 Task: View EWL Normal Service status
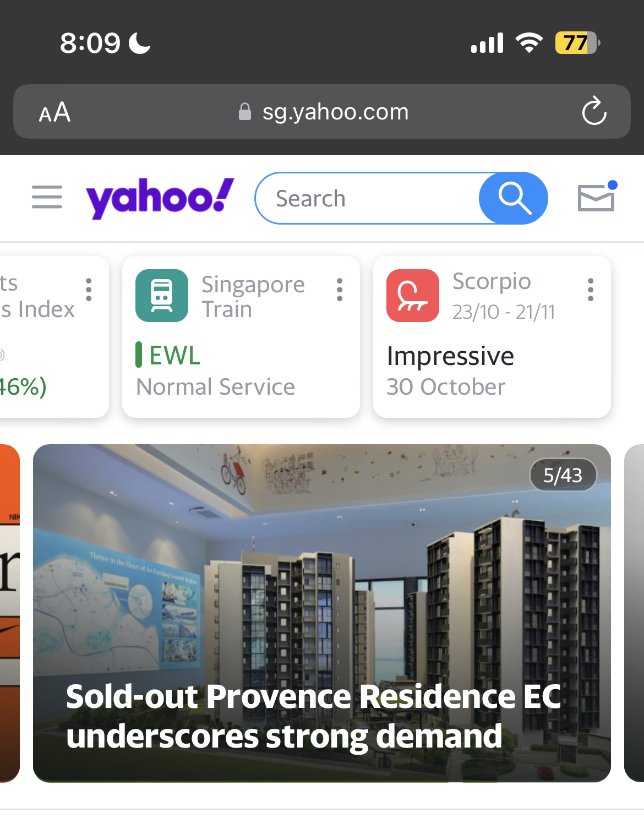point(215,370)
